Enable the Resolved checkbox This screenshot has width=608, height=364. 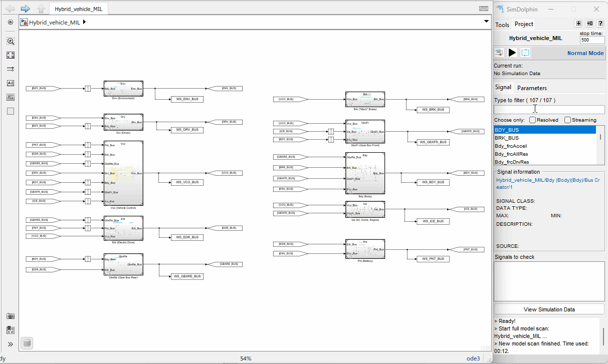(532, 120)
